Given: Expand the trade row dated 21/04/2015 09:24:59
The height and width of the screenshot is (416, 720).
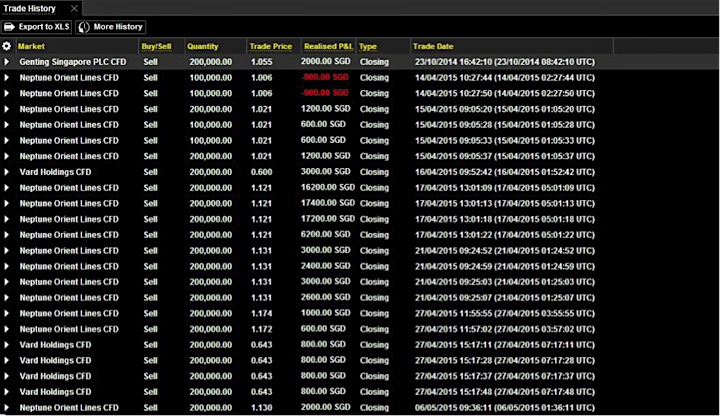Looking at the screenshot, I should click(x=6, y=266).
